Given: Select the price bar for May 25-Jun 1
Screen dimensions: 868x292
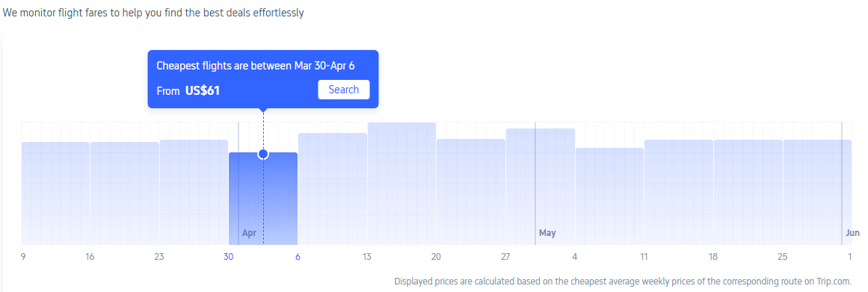Looking at the screenshot, I should [817, 193].
